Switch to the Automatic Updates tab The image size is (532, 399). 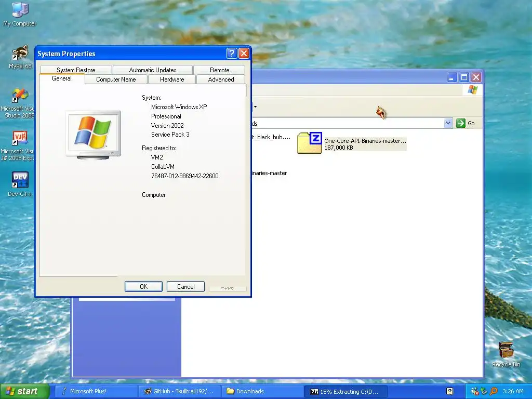tap(153, 70)
